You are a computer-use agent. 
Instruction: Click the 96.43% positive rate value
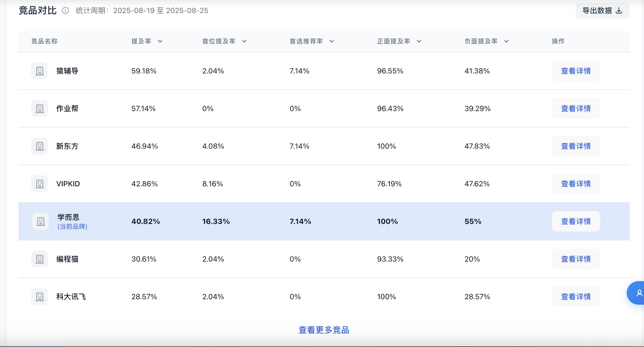[x=390, y=108]
